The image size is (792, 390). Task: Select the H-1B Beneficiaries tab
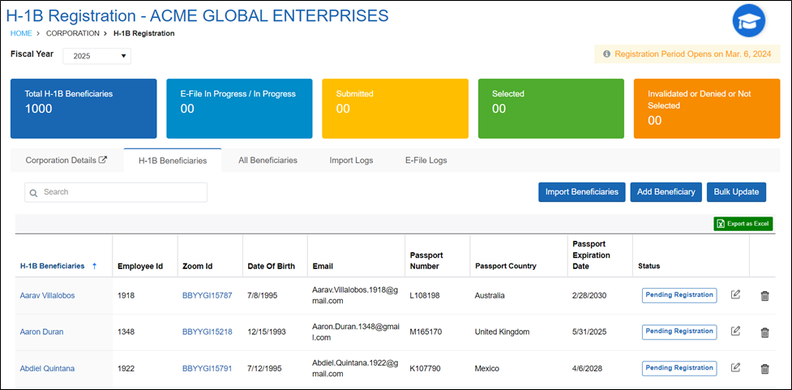tap(173, 161)
